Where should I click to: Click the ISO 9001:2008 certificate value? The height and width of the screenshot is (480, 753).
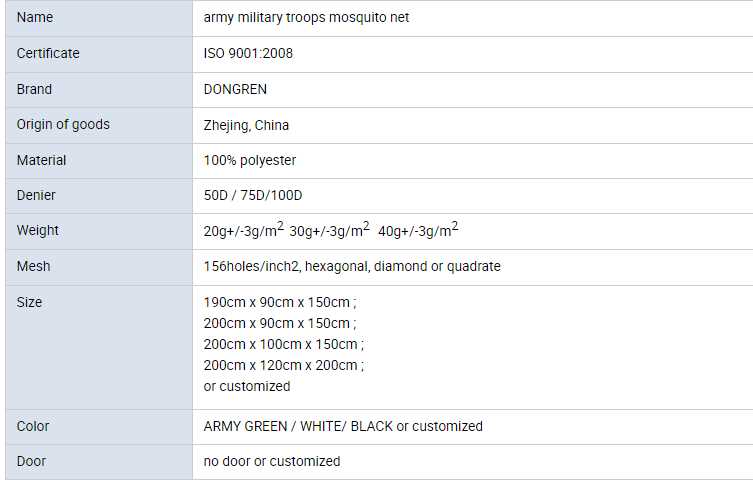(248, 54)
